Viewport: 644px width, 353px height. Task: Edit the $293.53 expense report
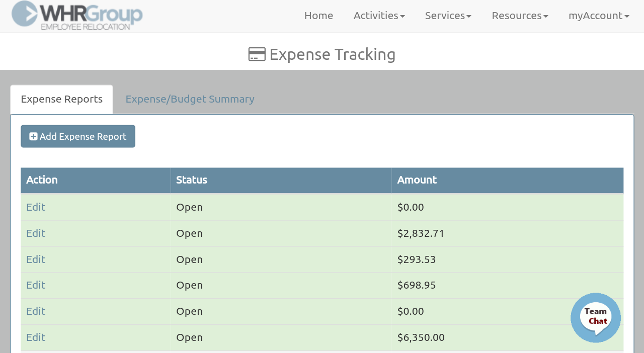point(36,259)
